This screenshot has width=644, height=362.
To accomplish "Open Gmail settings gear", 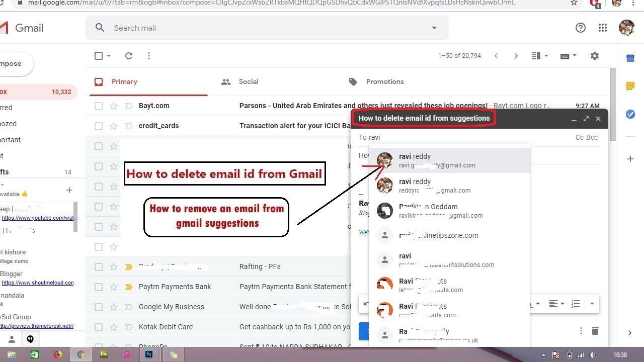I will pos(595,56).
